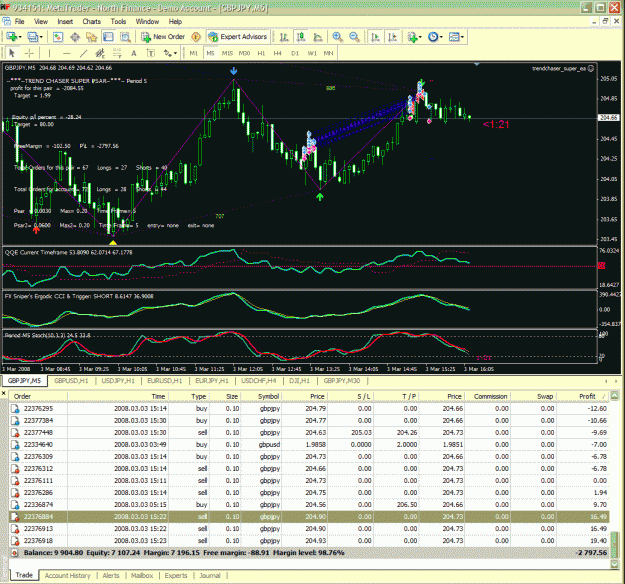
Task: Expand the Profiles dropdown
Action: [x=41, y=37]
